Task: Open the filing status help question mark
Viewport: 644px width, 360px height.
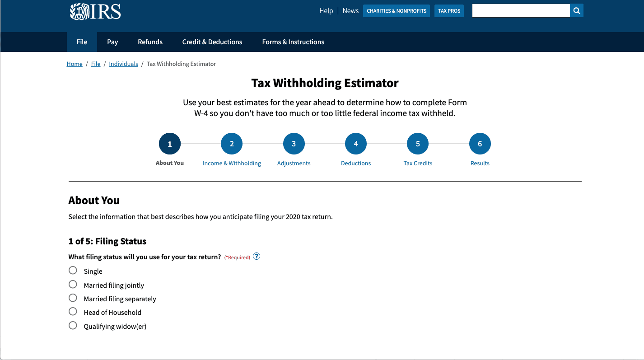Action: [256, 256]
